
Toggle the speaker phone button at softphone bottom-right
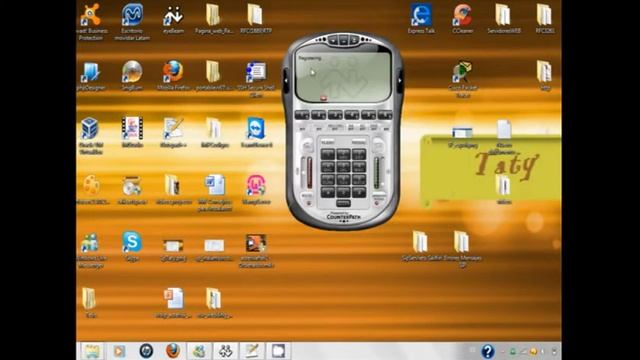[378, 199]
